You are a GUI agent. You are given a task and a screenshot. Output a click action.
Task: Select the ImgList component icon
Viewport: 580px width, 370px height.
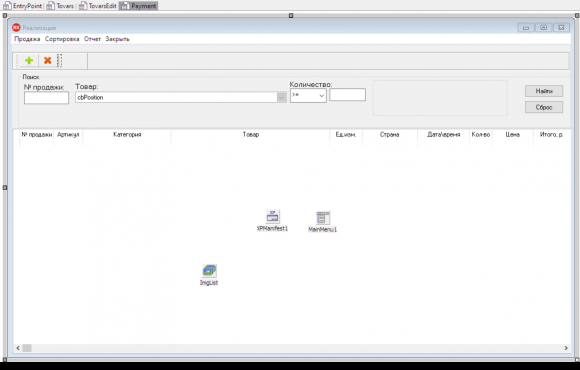tap(209, 271)
